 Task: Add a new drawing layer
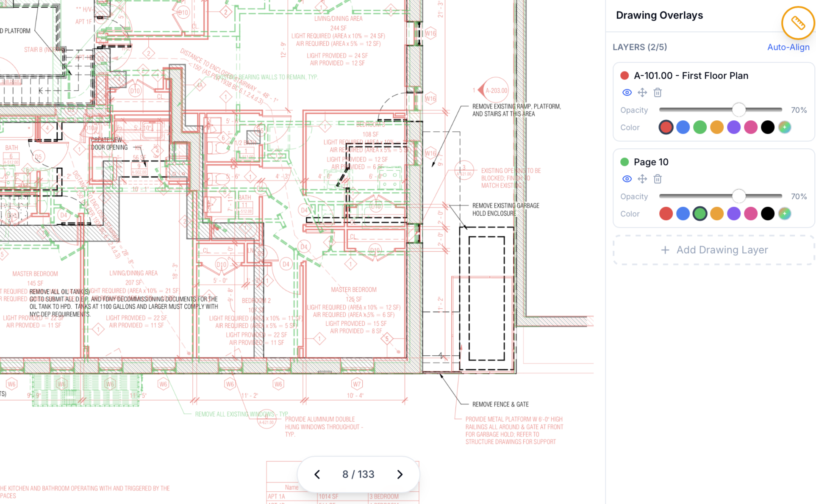point(714,250)
